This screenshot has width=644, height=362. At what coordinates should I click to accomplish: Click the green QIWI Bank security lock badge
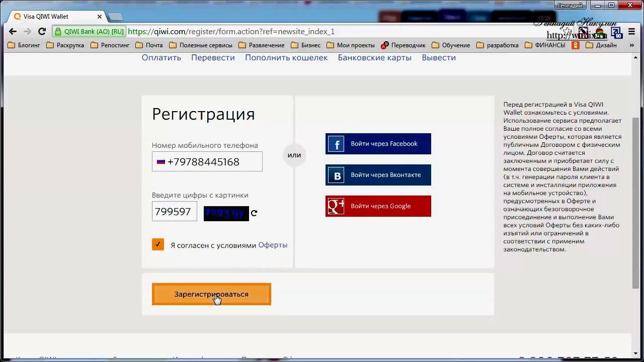pyautogui.click(x=89, y=31)
